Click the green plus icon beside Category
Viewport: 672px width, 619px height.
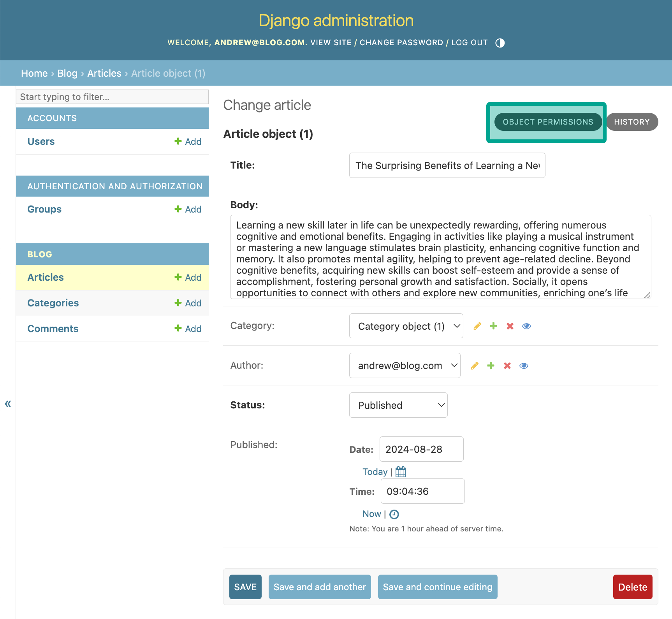click(493, 326)
